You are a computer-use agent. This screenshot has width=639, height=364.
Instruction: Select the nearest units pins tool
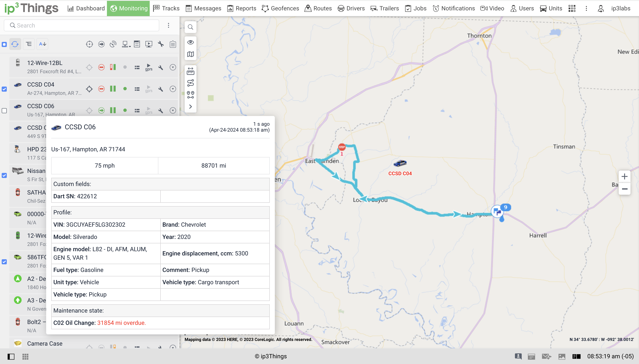pyautogui.click(x=191, y=95)
